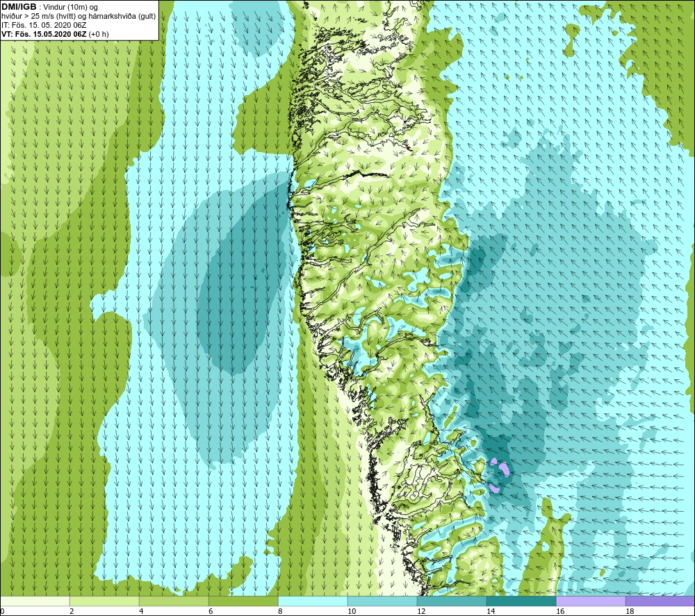Click the pale cream 0–2 m/s legend swatch
The height and width of the screenshot is (616, 695).
pyautogui.click(x=35, y=601)
